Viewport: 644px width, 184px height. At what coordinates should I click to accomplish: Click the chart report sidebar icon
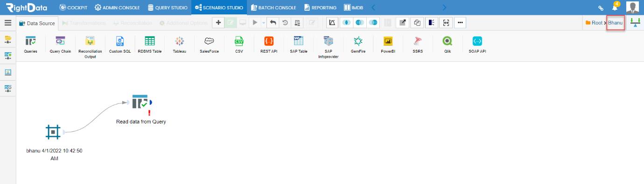8,73
